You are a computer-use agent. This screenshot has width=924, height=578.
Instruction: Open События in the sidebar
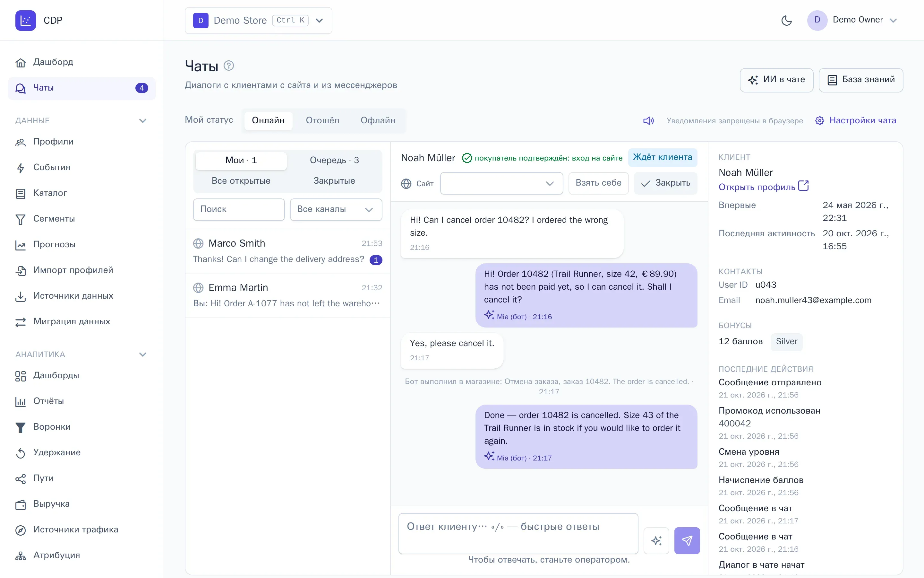pyautogui.click(x=82, y=167)
